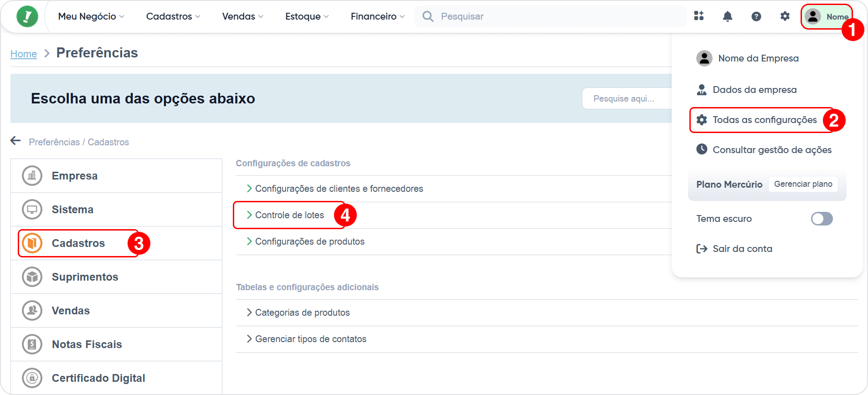The height and width of the screenshot is (395, 868).
Task: Click the Tabelas e configurações adicionais heading
Action: [307, 287]
